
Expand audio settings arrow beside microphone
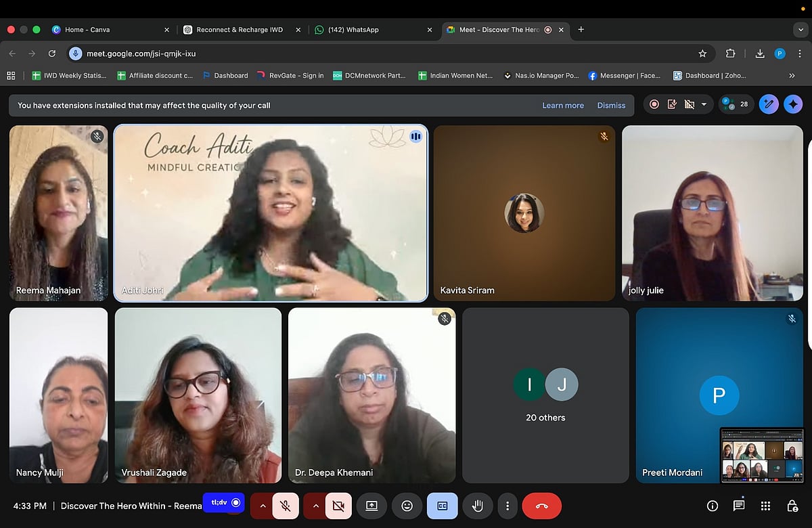tap(263, 506)
